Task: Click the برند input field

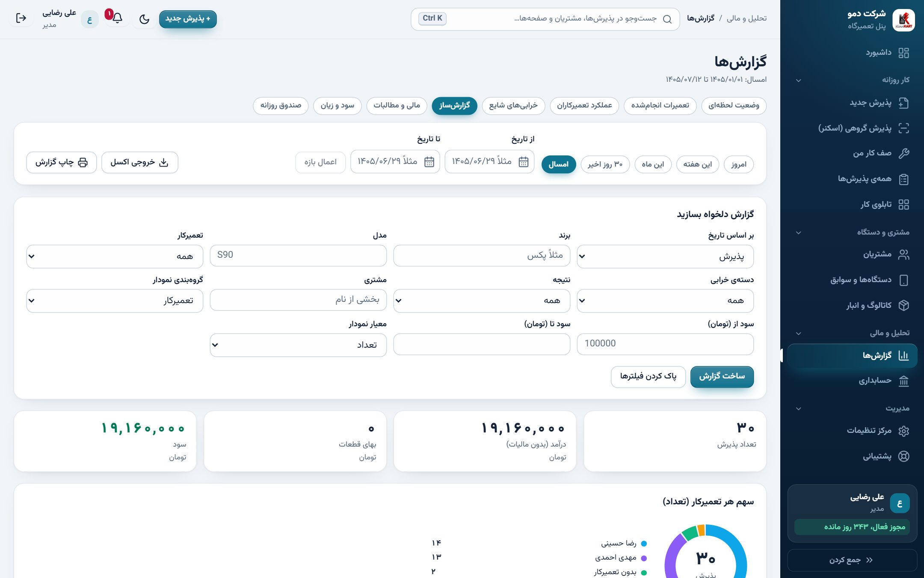Action: [x=482, y=256]
